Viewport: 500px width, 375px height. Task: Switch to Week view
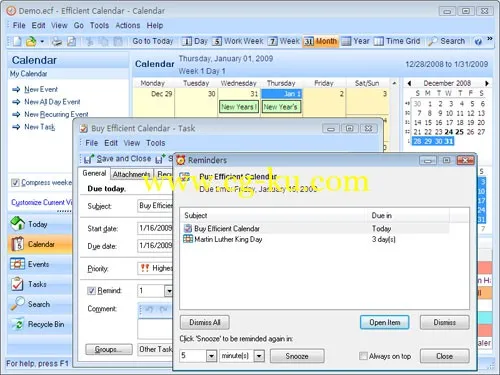284,41
